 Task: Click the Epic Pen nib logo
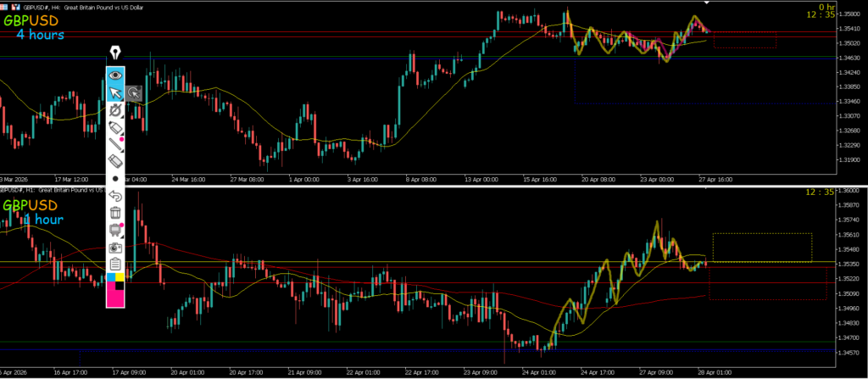pos(115,54)
